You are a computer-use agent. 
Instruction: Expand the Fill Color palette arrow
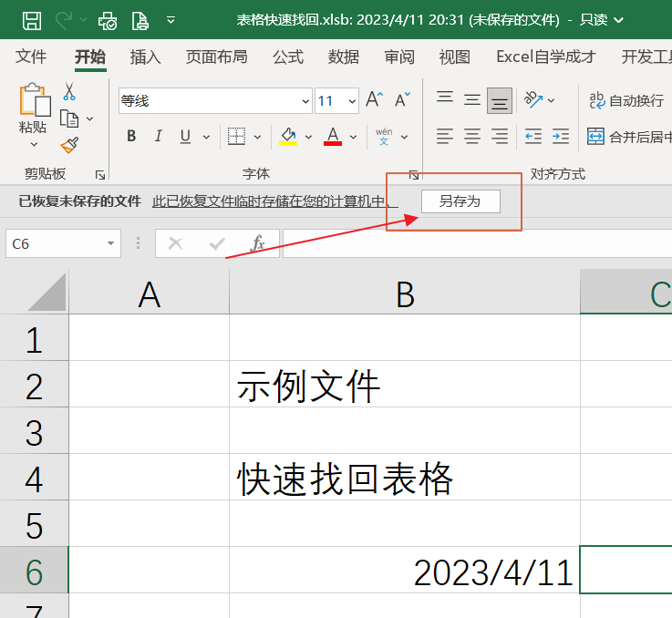(308, 137)
